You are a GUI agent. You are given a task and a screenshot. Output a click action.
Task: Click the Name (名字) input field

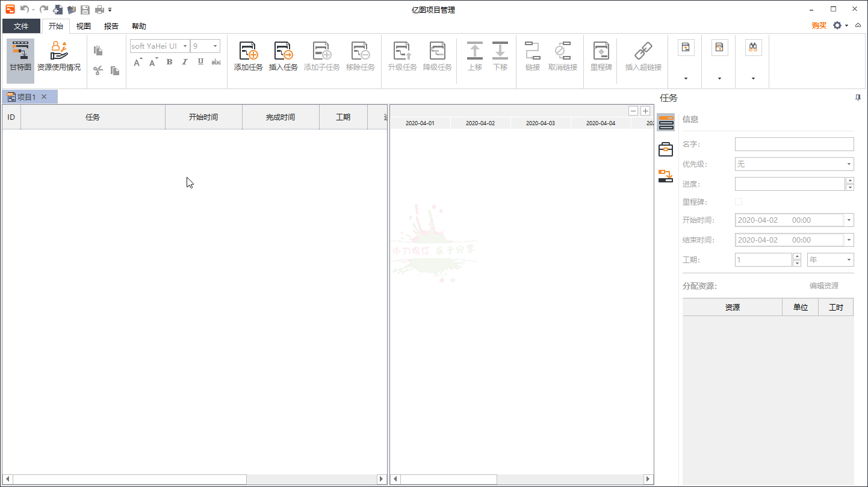794,144
